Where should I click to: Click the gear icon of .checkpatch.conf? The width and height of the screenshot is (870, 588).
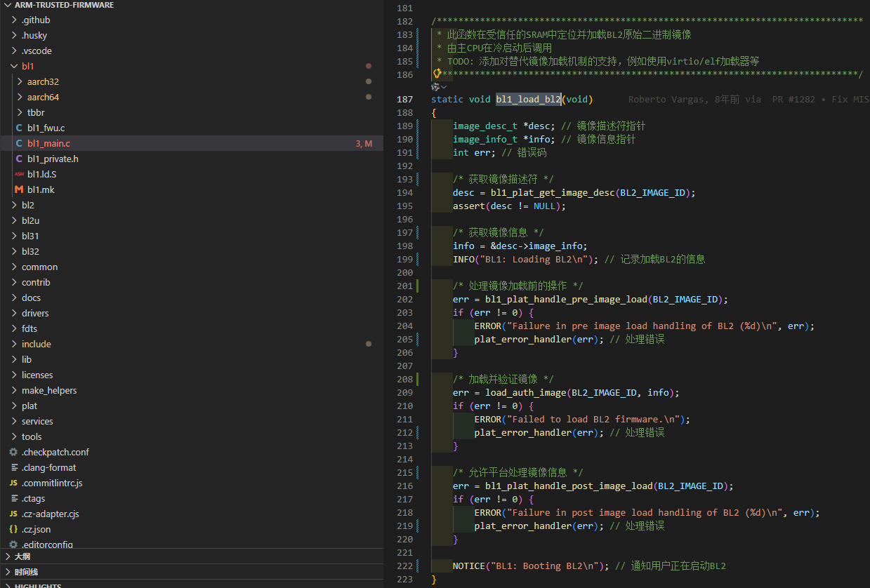(13, 452)
